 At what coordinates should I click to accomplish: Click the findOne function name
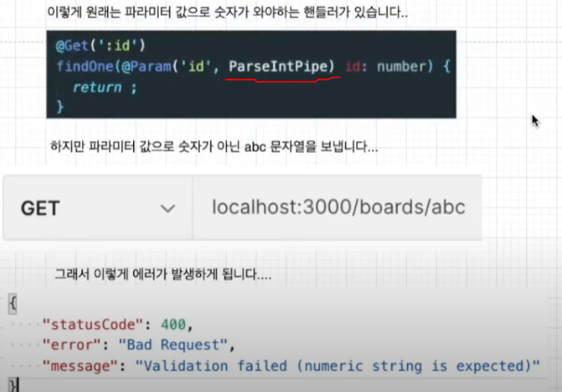click(85, 67)
